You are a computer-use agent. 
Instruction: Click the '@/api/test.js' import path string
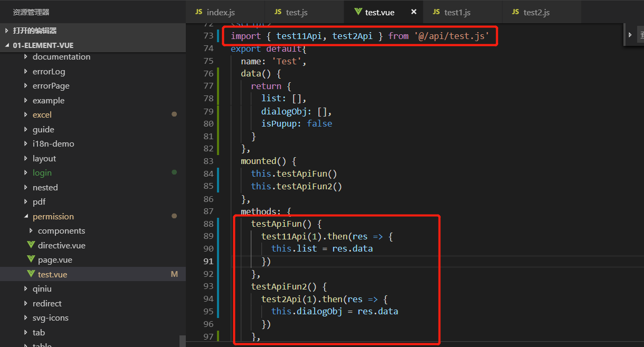coord(452,36)
